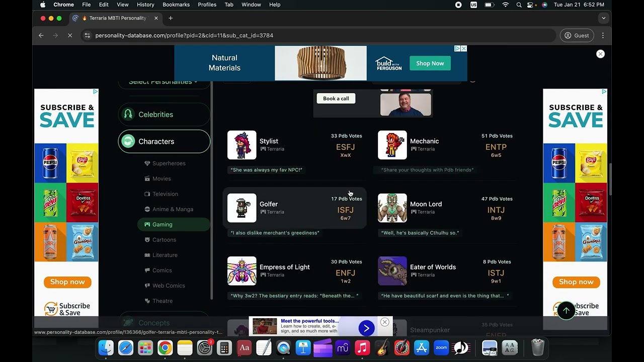Image resolution: width=644 pixels, height=362 pixels.
Task: Open the History menu
Action: click(x=145, y=5)
